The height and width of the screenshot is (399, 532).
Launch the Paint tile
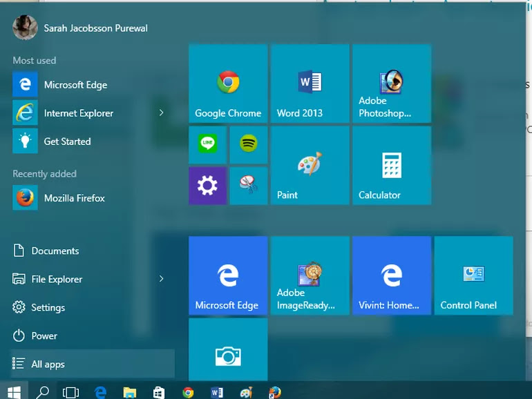[x=310, y=166]
